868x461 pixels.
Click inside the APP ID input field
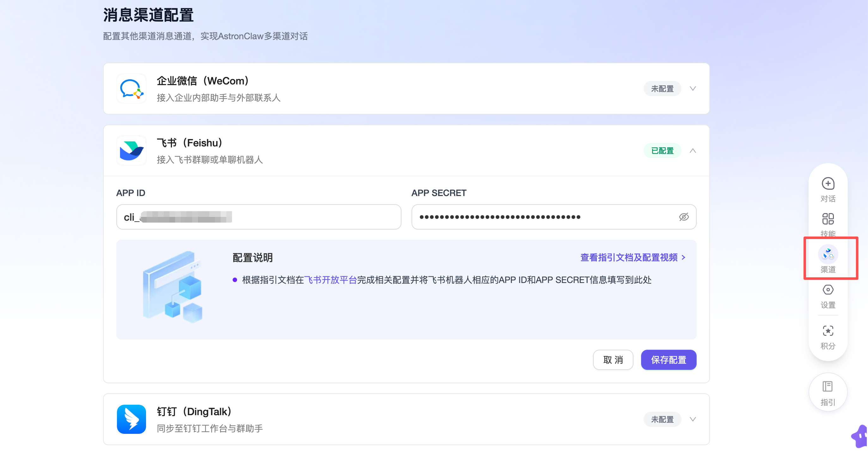259,217
